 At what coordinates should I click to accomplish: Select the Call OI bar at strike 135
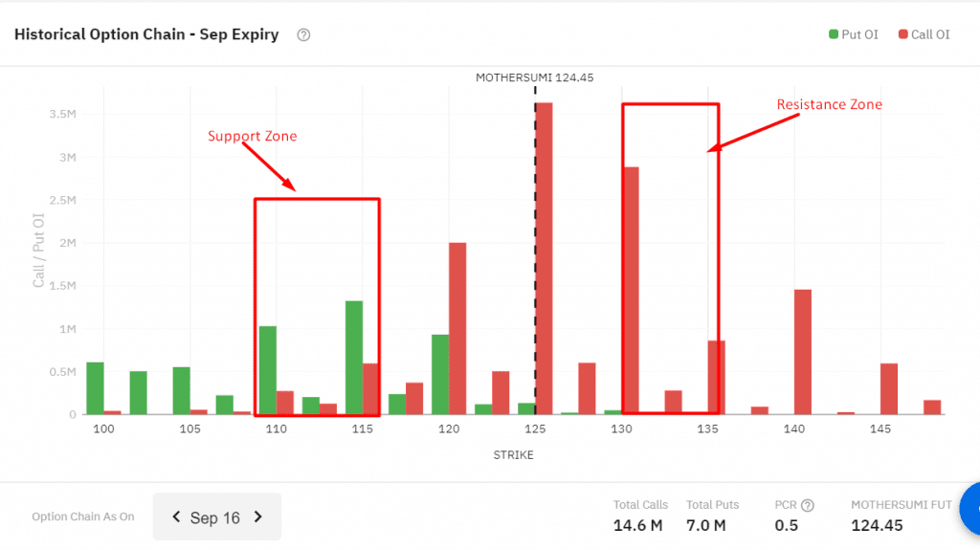point(716,377)
